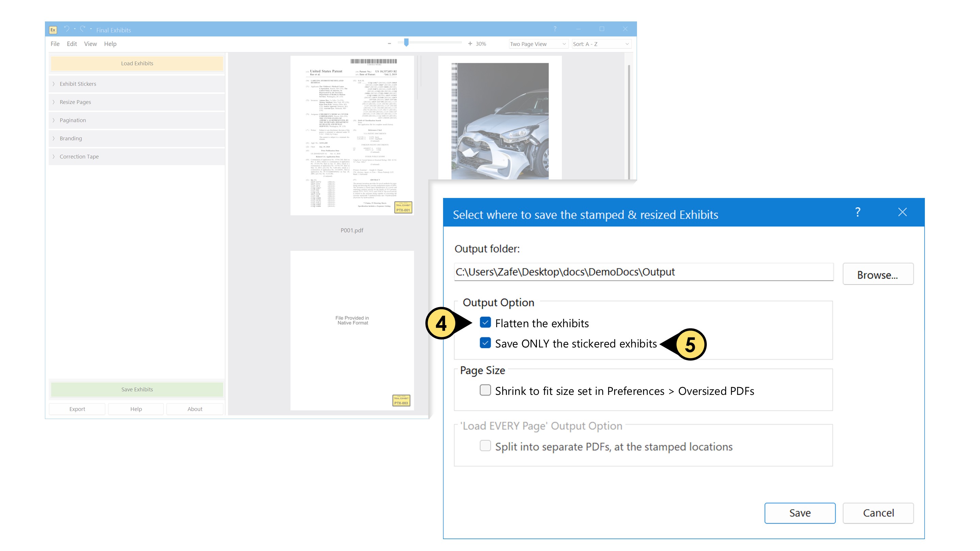
Task: Click the Browse... button
Action: pyautogui.click(x=877, y=274)
